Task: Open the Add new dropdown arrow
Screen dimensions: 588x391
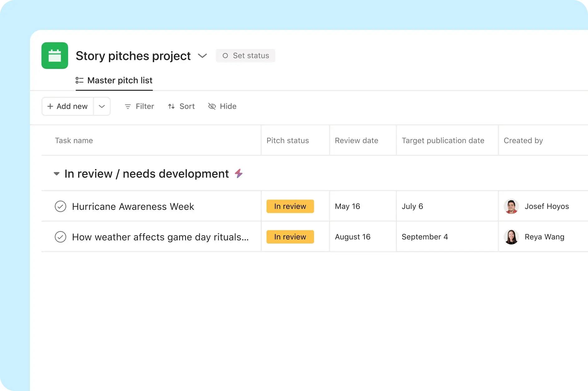Action: pos(102,106)
